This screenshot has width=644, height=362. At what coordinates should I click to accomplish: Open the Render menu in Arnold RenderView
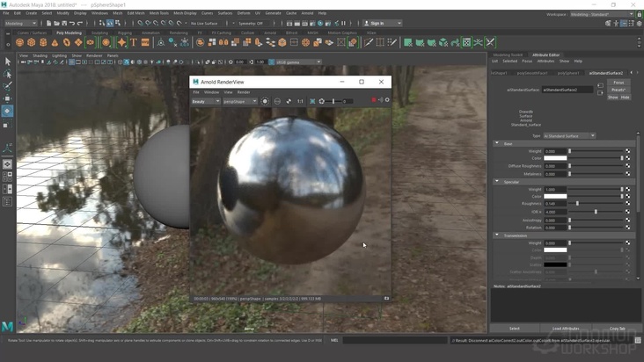(x=244, y=92)
